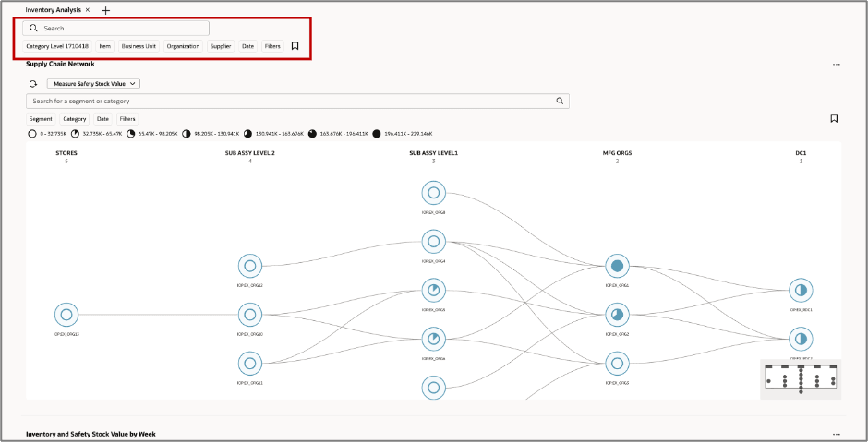This screenshot has width=868, height=443.
Task: Select the lower half-filled DC1 node
Action: pos(801,339)
